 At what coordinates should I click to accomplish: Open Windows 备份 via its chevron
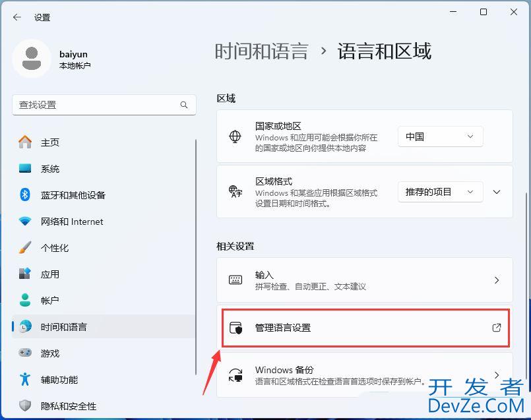[497, 375]
